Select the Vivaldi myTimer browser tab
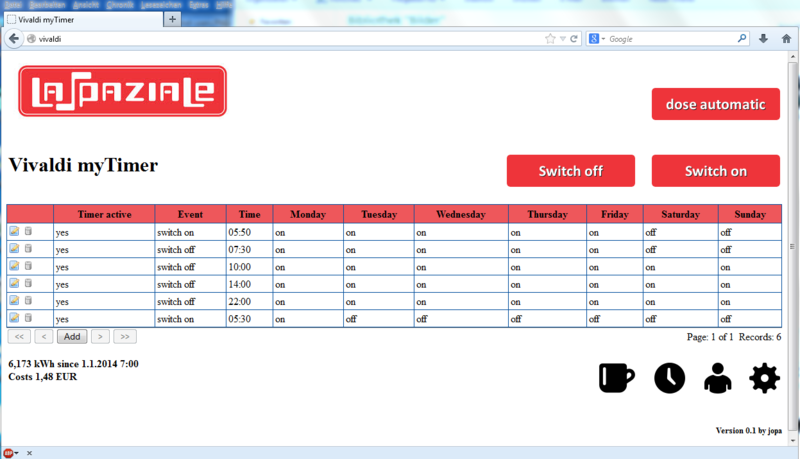Viewport: 800px width, 459px height. [x=80, y=19]
